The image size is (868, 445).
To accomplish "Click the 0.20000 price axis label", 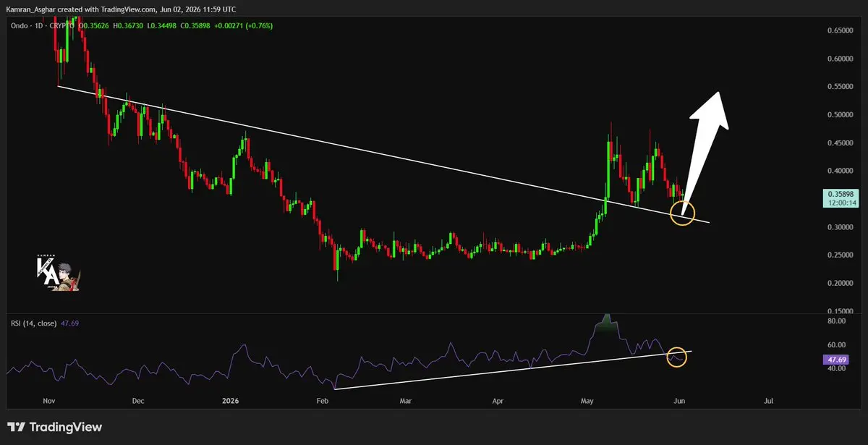I will pyautogui.click(x=838, y=283).
